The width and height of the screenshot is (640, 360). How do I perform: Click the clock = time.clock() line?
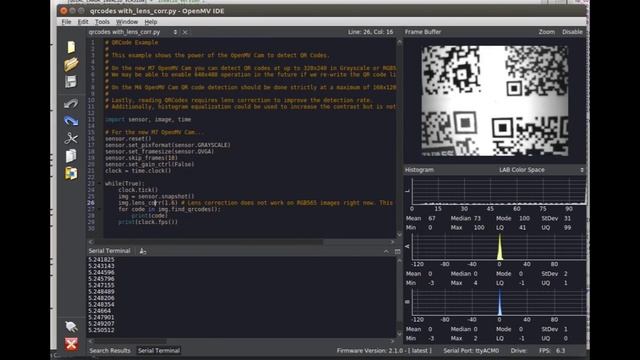point(138,171)
